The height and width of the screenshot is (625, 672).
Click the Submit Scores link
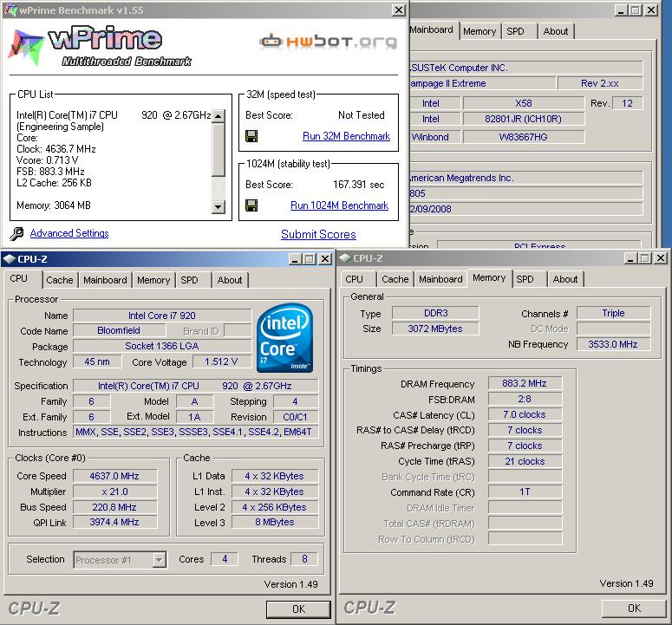318,234
